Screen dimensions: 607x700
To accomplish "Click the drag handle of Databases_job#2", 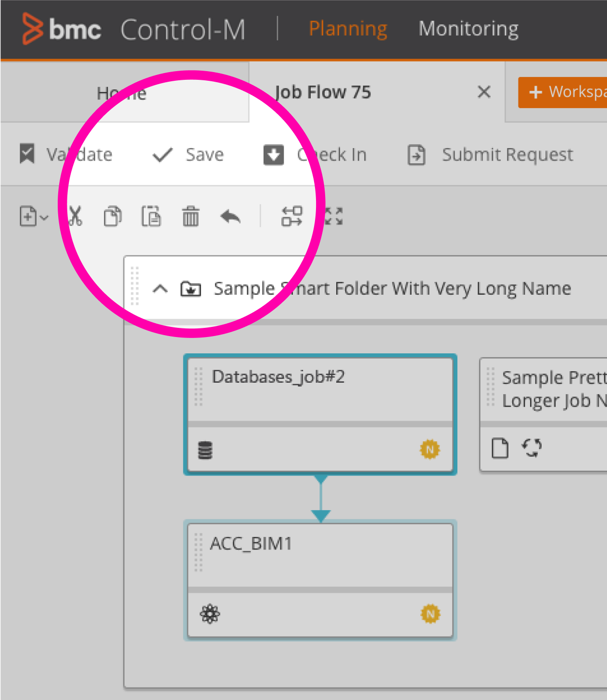I will [198, 387].
